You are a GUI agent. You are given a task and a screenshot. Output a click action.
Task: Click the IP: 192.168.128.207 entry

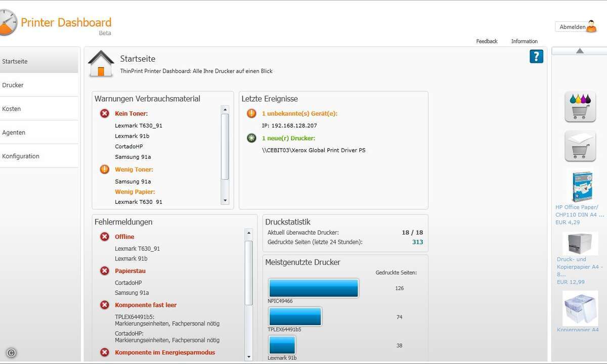[x=289, y=125]
